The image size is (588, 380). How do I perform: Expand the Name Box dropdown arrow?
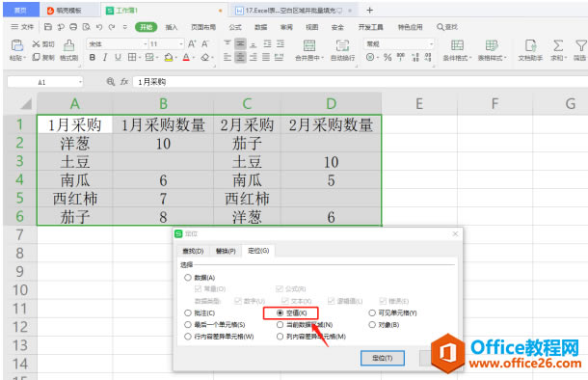80,82
